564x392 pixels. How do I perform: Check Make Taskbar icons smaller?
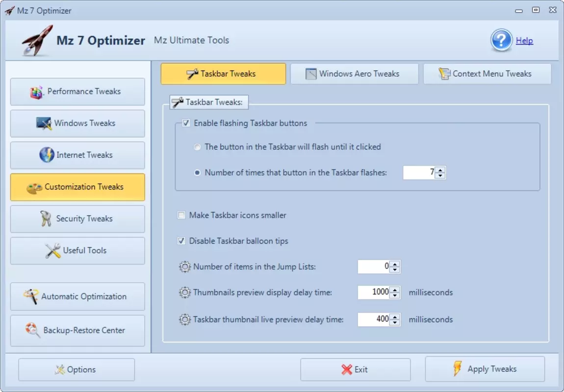click(x=181, y=215)
